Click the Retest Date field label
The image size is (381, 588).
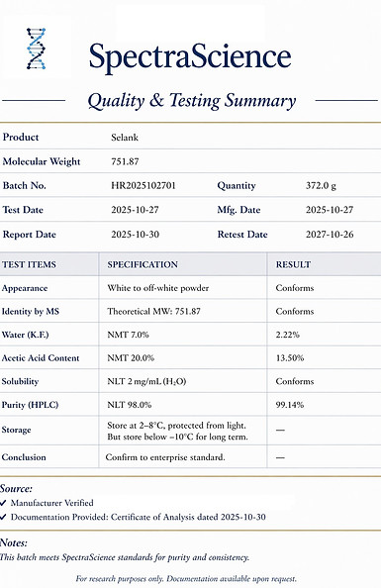coord(242,235)
